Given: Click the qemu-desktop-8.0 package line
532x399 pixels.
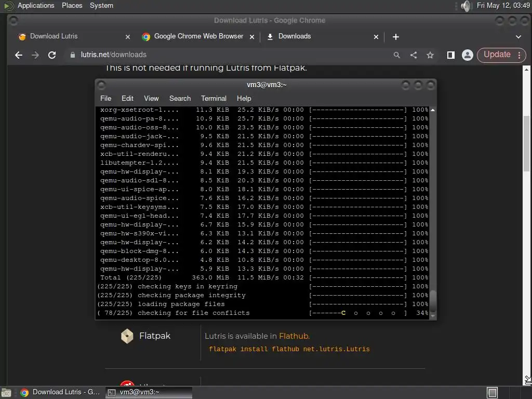Looking at the screenshot, I should click(263, 260).
